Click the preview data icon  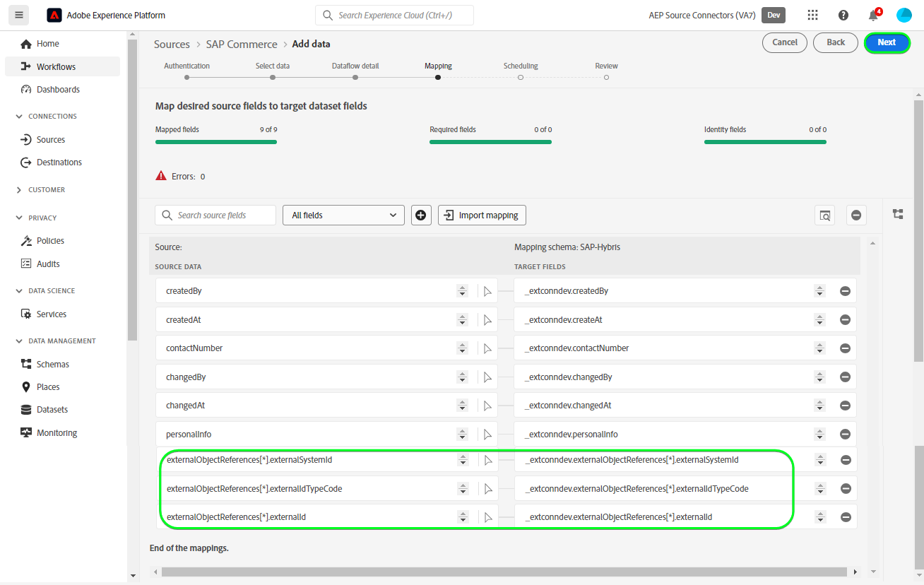824,215
